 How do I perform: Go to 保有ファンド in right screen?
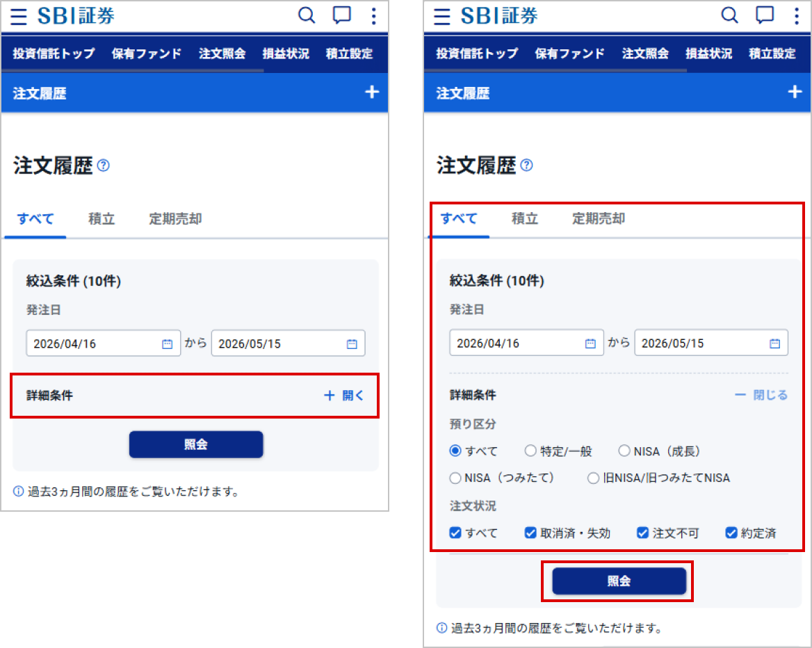[x=569, y=54]
